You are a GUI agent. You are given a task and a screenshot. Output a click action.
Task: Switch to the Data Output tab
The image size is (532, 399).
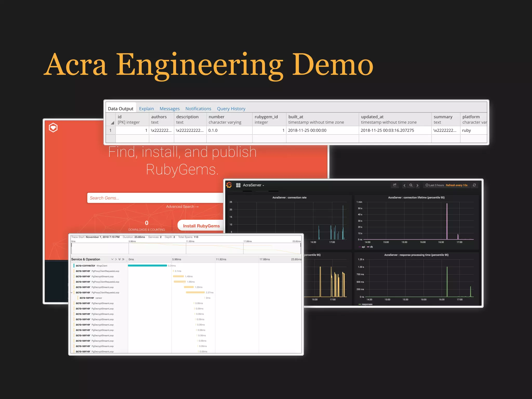point(121,109)
